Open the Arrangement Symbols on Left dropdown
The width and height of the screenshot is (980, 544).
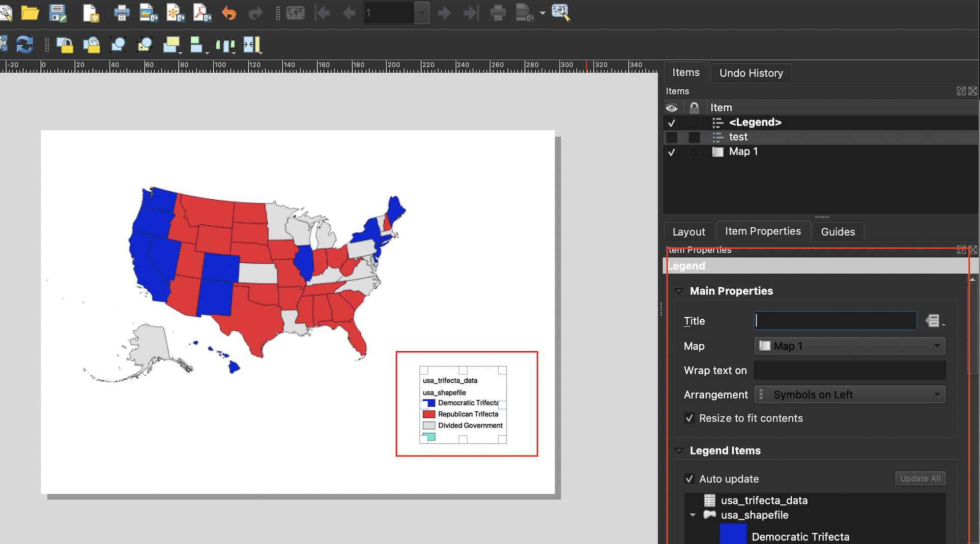click(x=849, y=395)
